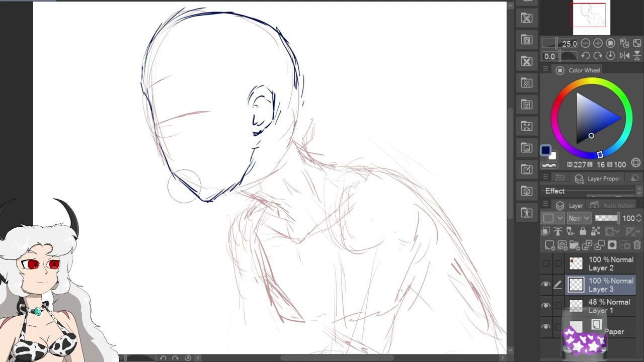Switch to the Layer Property tab
The width and height of the screenshot is (644, 362).
pyautogui.click(x=598, y=178)
